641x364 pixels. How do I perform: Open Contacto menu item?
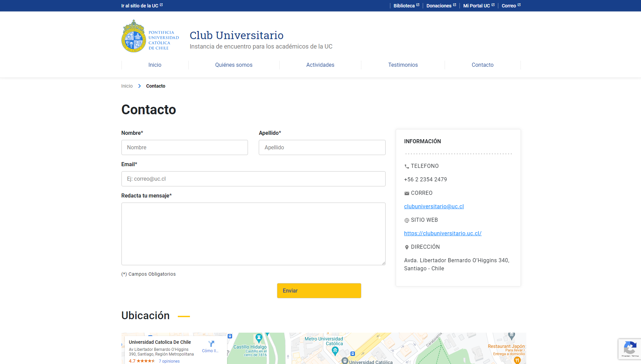482,65
